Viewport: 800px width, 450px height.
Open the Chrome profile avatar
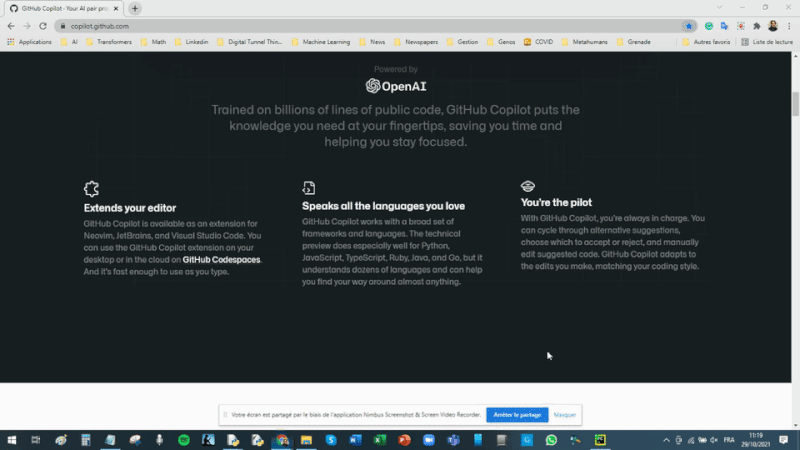[773, 26]
